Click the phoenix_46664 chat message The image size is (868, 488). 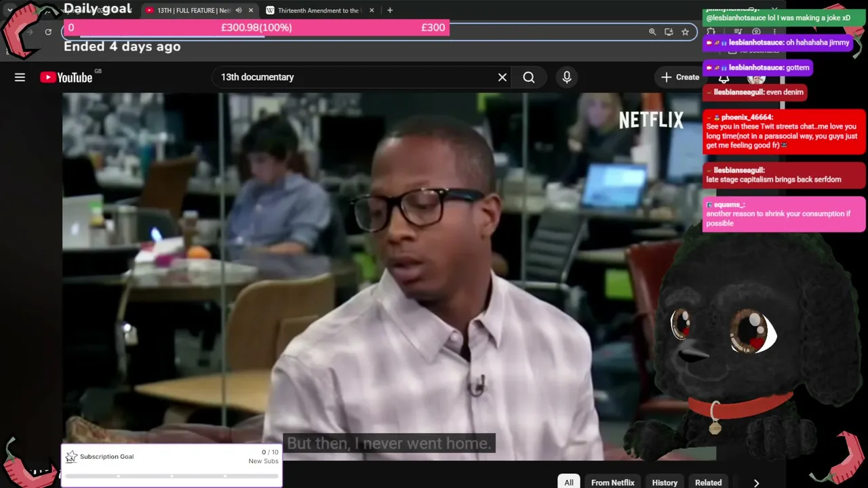784,131
